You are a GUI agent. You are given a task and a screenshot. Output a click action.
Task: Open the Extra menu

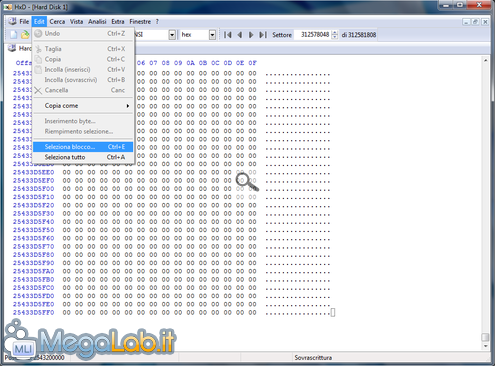(118, 22)
